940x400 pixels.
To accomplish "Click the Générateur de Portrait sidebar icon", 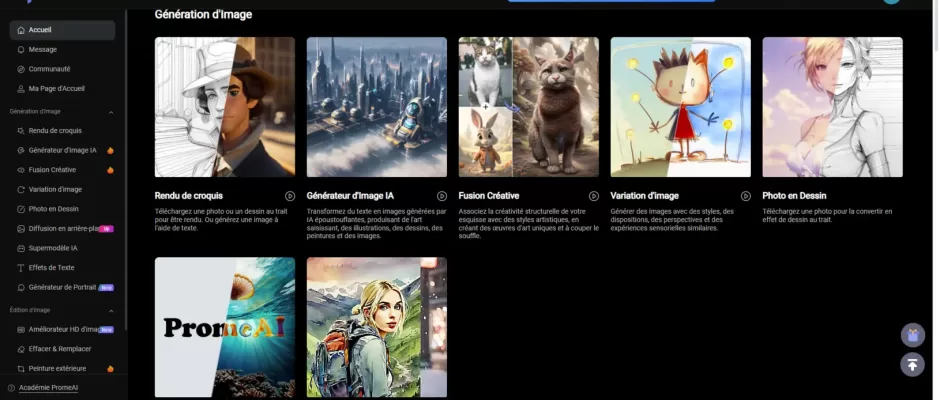I will click(x=21, y=288).
